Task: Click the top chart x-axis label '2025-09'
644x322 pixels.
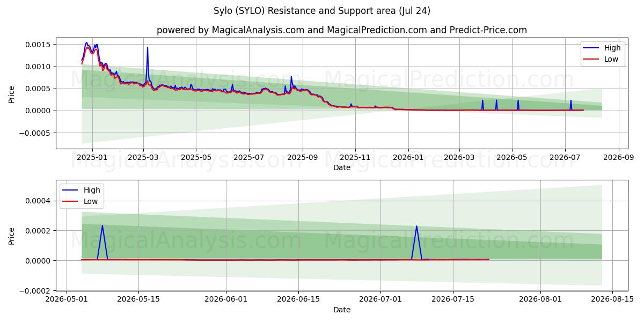Action: click(303, 158)
